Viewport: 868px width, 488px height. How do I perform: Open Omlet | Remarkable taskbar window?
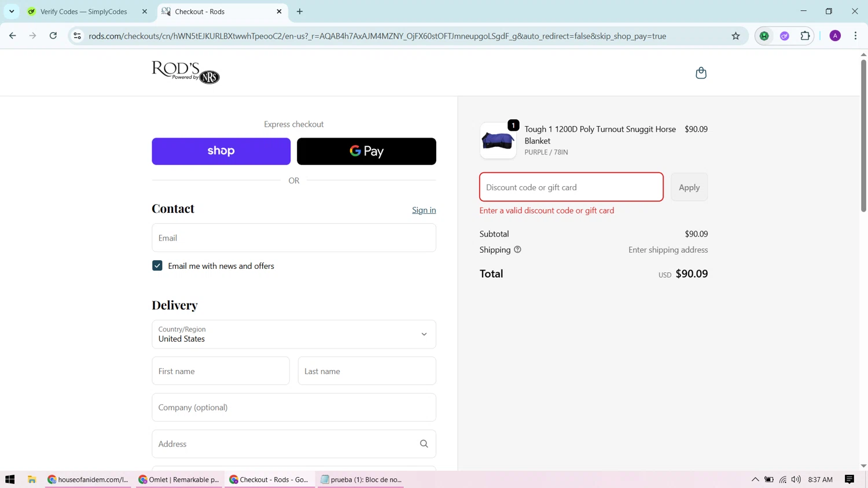pos(179,479)
